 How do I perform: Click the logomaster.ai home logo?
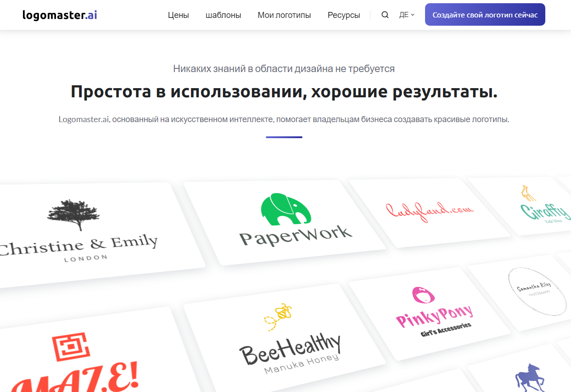click(x=60, y=15)
